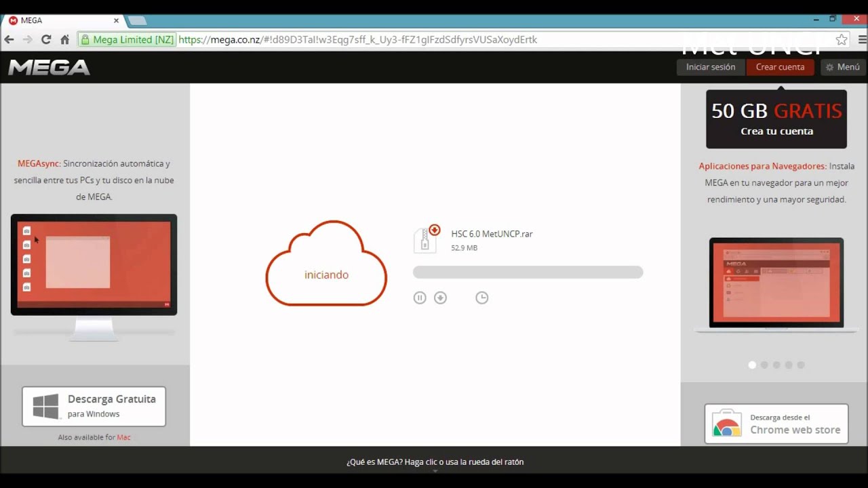868x488 pixels.
Task: Select the first carousel dot
Action: [752, 365]
